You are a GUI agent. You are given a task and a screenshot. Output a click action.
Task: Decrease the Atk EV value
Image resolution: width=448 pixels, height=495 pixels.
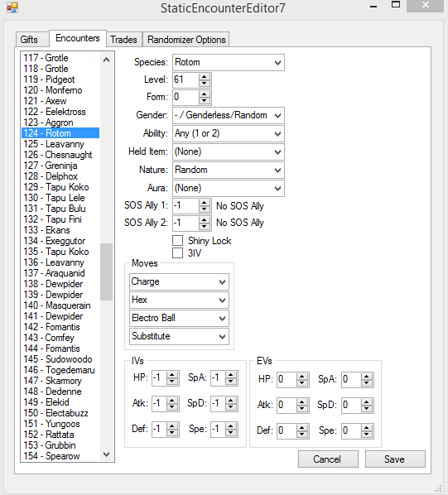301,409
